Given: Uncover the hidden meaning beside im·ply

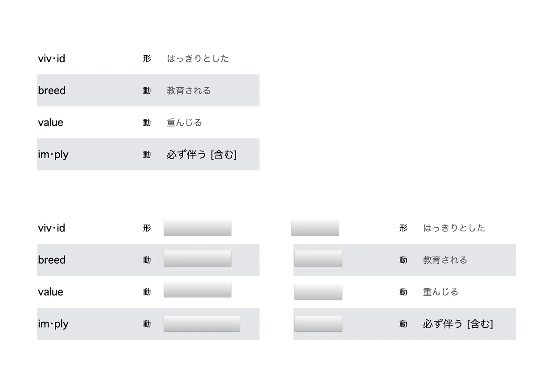Looking at the screenshot, I should pos(202,324).
